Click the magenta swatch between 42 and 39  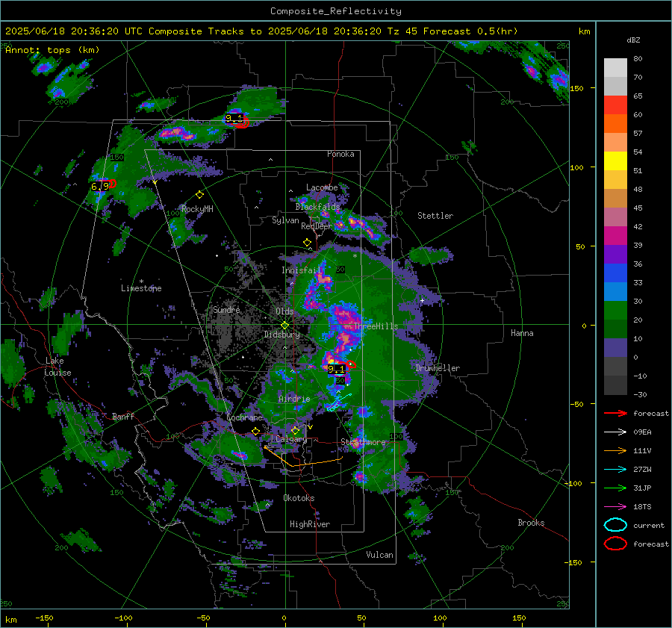[x=615, y=235]
